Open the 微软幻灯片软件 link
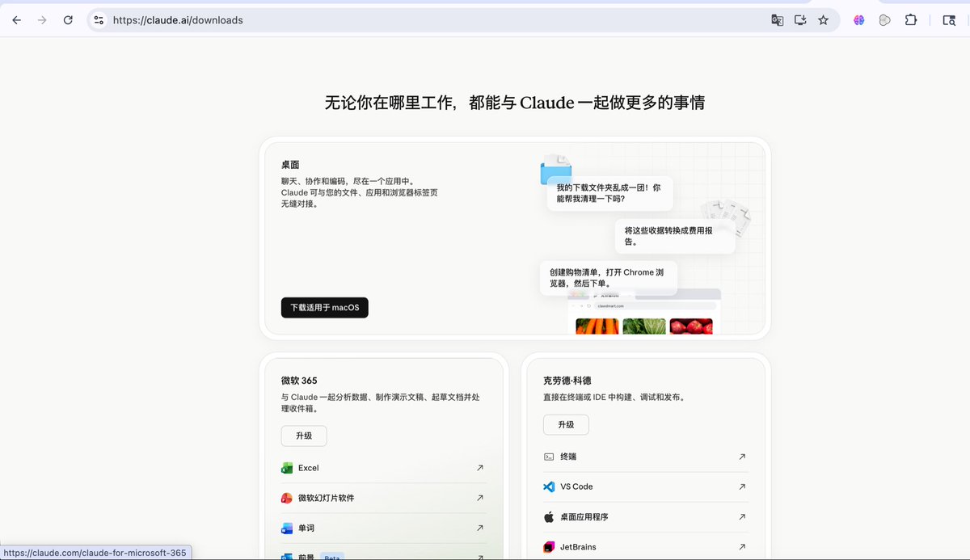The image size is (970, 560). point(384,498)
